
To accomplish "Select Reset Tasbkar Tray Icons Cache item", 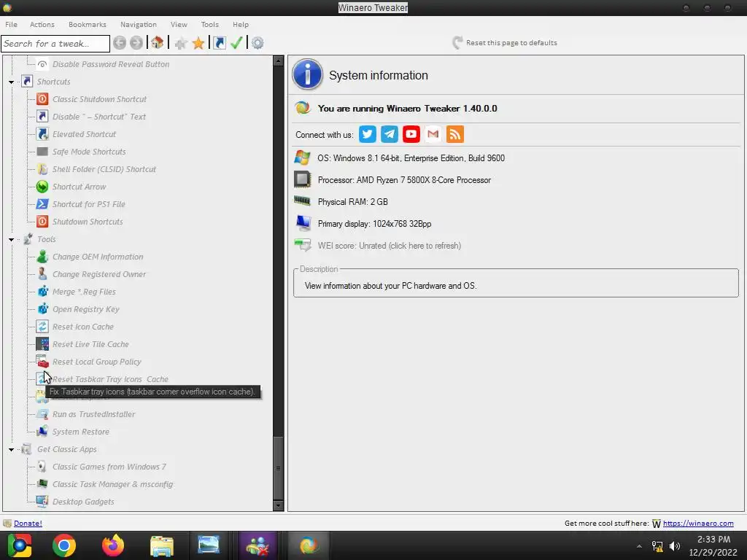I will pos(110,379).
